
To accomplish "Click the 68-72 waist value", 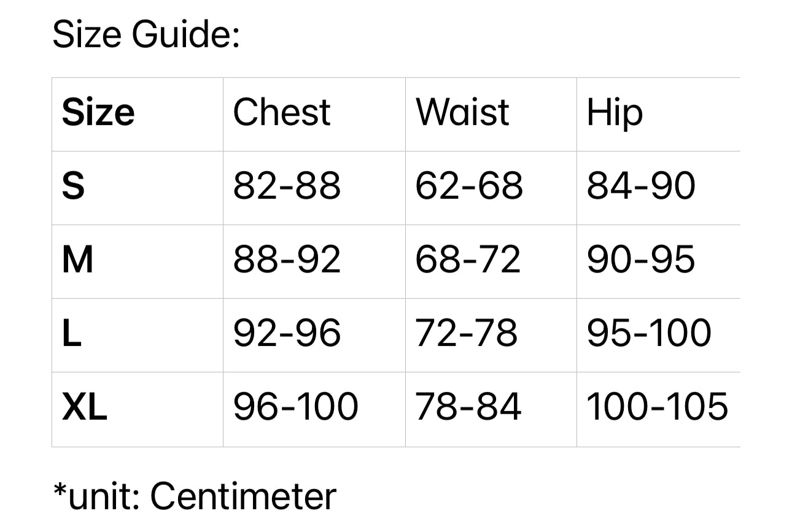I will point(467,260).
